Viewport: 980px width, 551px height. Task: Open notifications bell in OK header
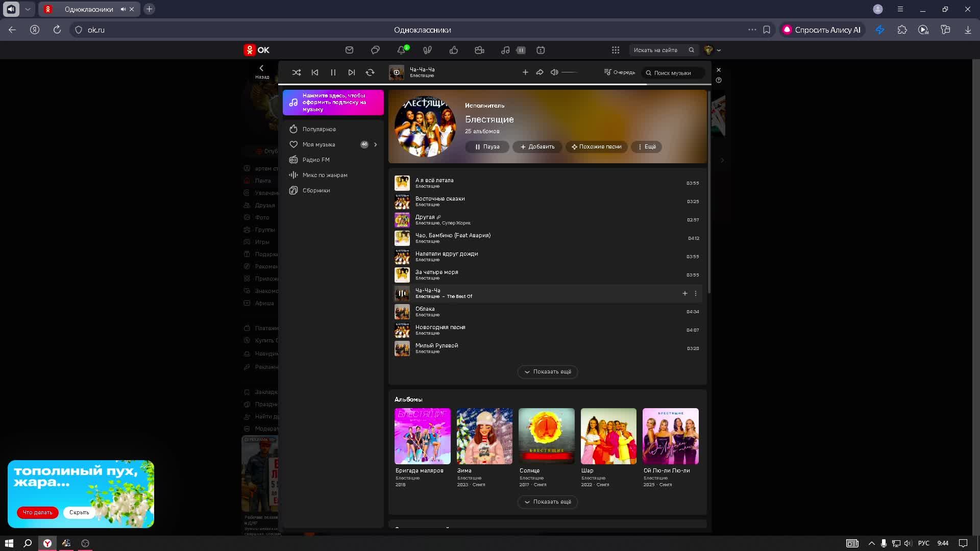(x=401, y=50)
